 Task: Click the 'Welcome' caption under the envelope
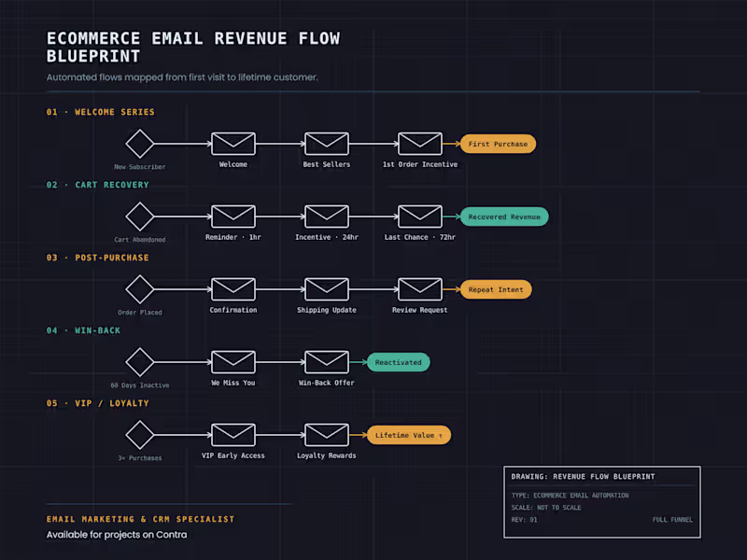pyautogui.click(x=233, y=164)
